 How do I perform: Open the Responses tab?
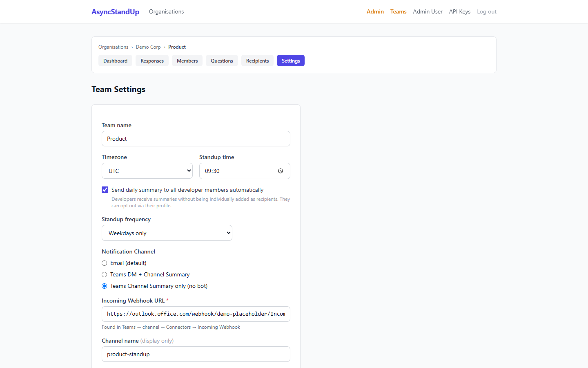(x=152, y=61)
